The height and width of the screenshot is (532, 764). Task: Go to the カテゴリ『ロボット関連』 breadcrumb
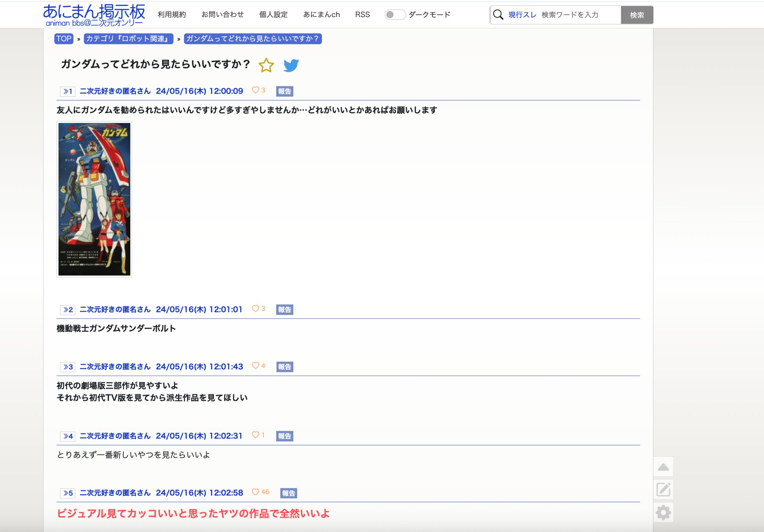(x=128, y=39)
